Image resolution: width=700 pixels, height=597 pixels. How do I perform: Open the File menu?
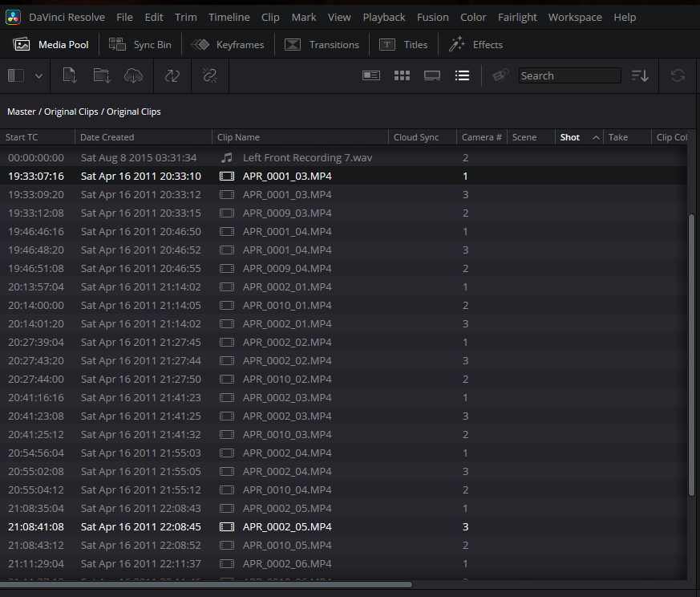(124, 18)
